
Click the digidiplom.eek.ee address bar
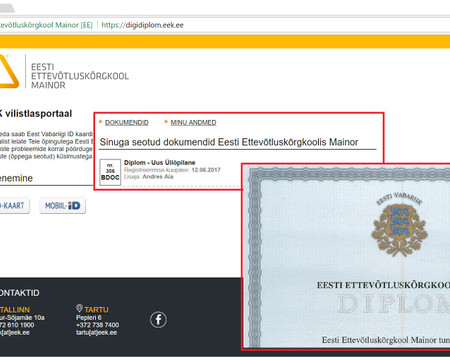coord(142,25)
